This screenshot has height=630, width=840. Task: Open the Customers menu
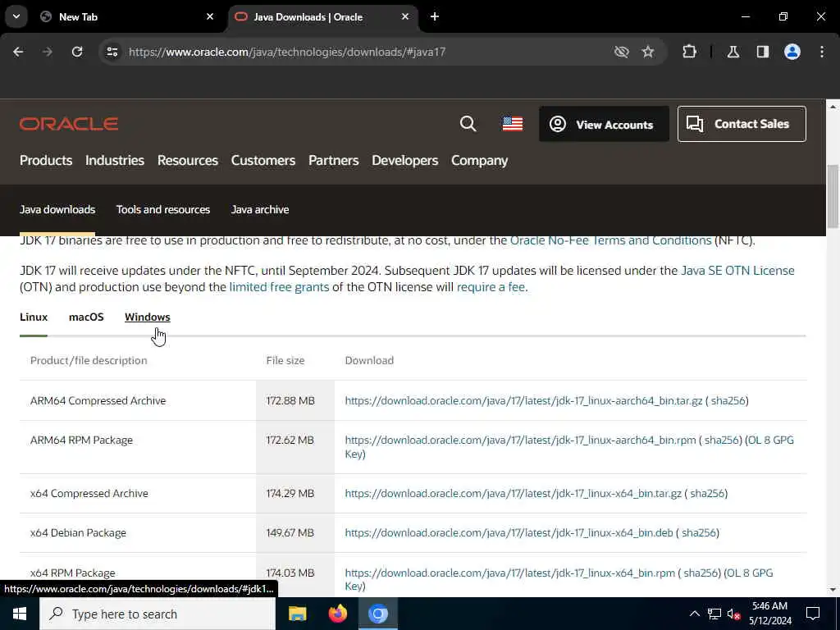263,160
